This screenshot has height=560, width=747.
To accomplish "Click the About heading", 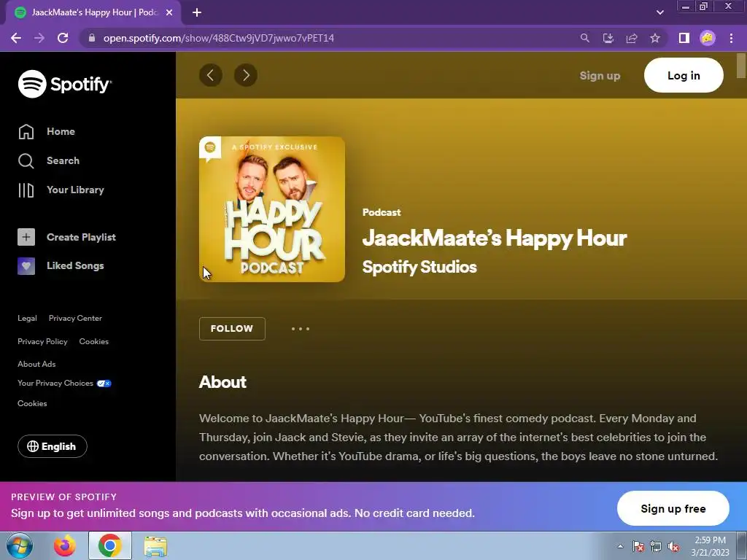I will pos(222,382).
